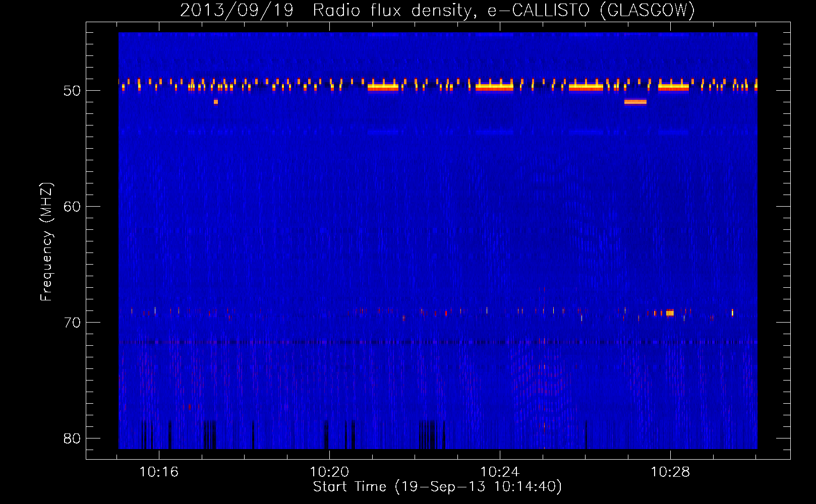This screenshot has height=504, width=816.
Task: Click the 'Start Time (19-Sep-13 10:14:40)' label
Action: point(437,487)
